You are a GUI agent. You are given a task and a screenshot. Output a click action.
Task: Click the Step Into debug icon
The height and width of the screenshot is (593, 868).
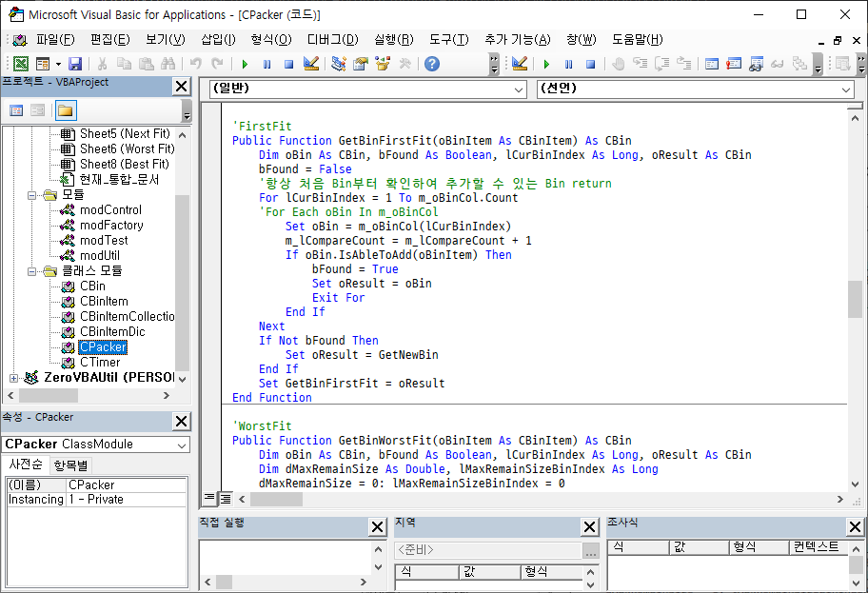641,64
